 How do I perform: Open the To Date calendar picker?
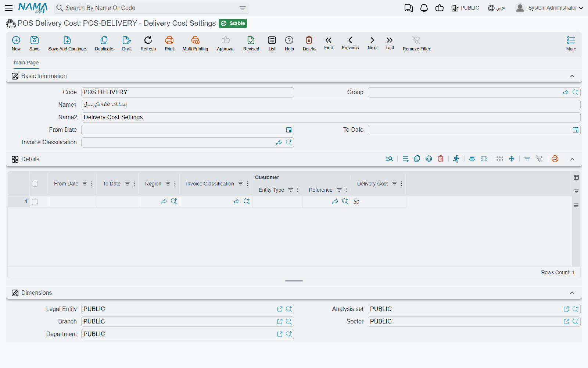click(576, 130)
